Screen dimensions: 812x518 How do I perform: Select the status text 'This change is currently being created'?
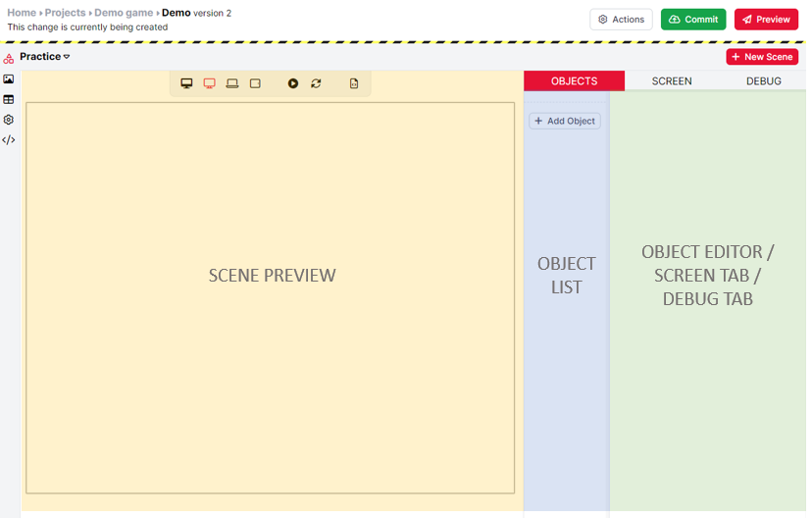click(87, 26)
